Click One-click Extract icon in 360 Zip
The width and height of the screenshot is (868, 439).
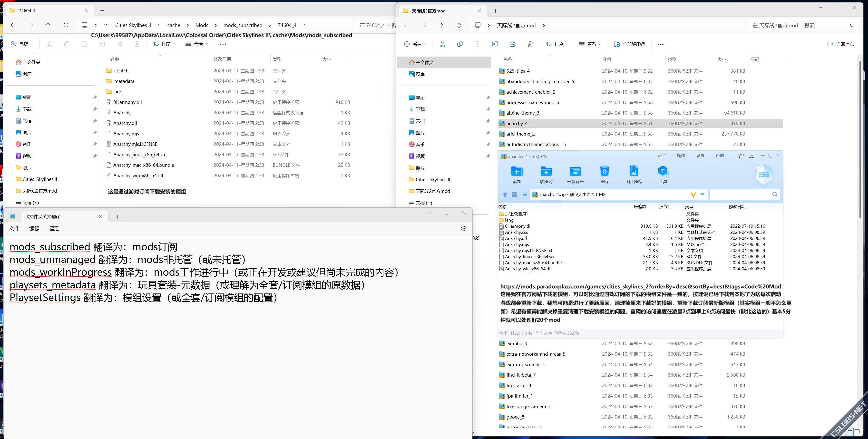point(575,171)
